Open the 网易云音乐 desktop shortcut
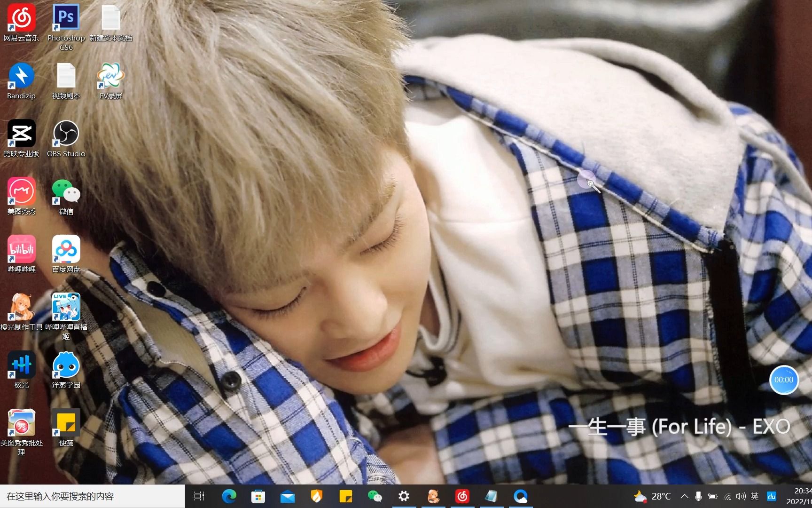 [21, 24]
